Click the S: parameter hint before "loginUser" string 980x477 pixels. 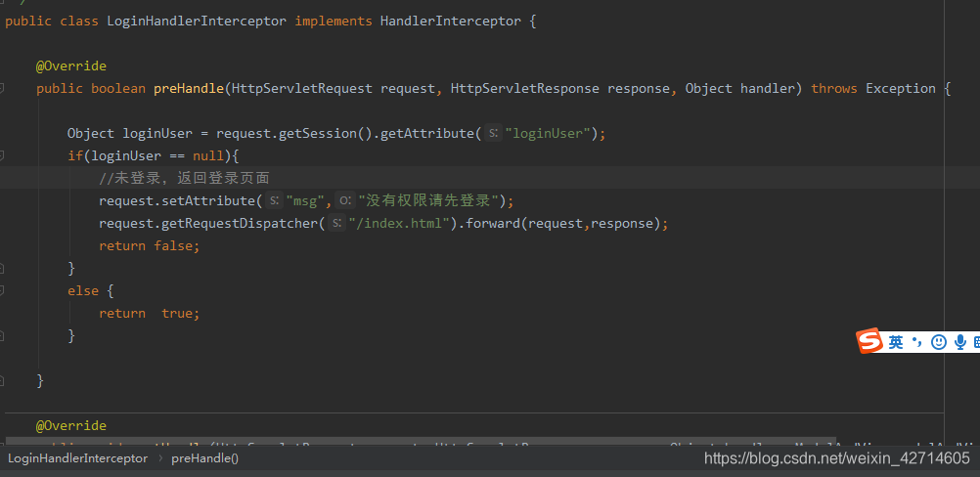point(493,133)
